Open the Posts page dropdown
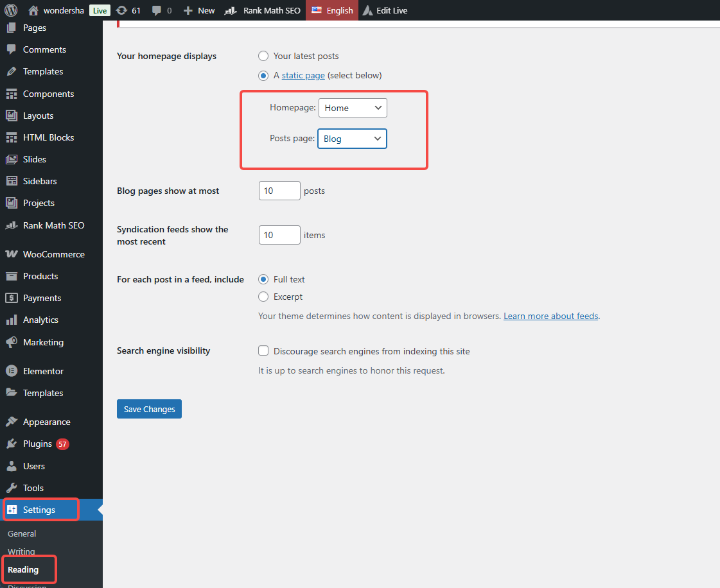Screen dimensions: 720x588 [x=352, y=139]
